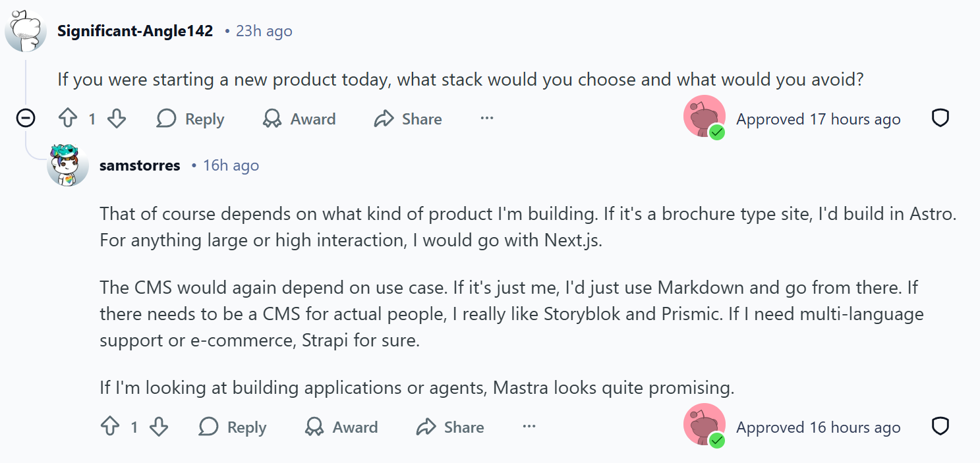Open moderator shield on samstorres's reply
This screenshot has height=463, width=980.
pyautogui.click(x=940, y=427)
